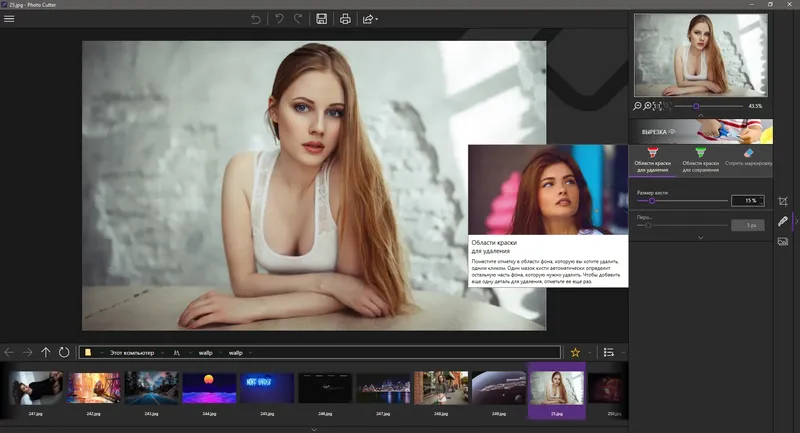Click the navigator preview image at top right
800x433 pixels.
click(x=701, y=55)
